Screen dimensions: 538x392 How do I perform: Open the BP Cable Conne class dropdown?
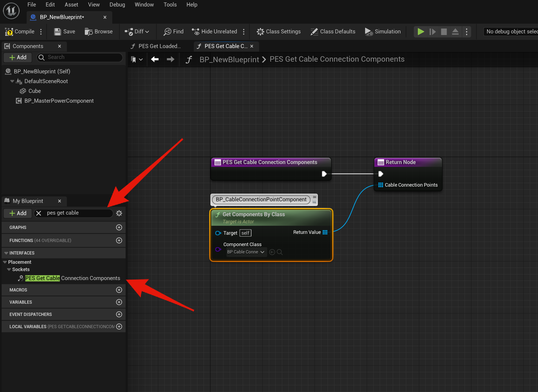(x=245, y=252)
